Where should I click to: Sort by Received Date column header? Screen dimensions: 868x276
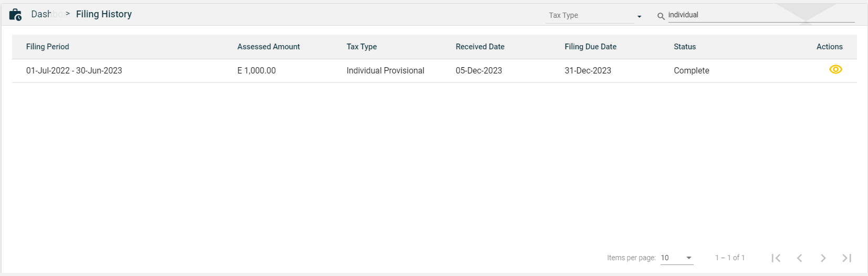coord(480,47)
